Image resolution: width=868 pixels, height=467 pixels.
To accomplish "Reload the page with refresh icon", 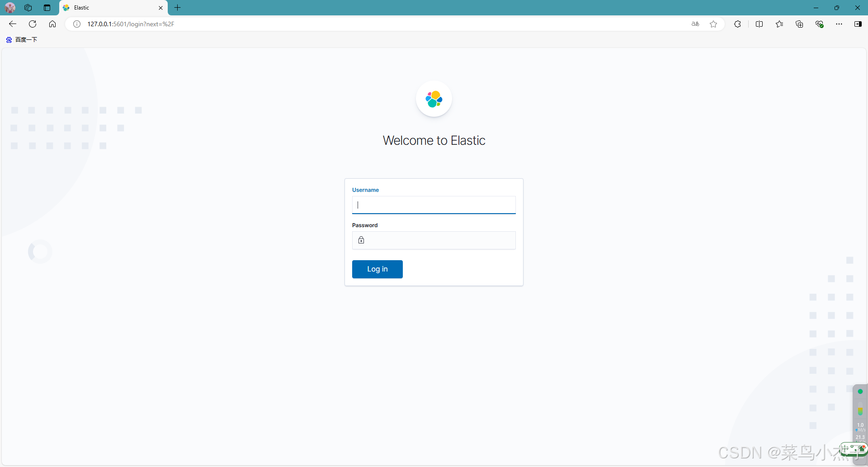I will pyautogui.click(x=33, y=24).
